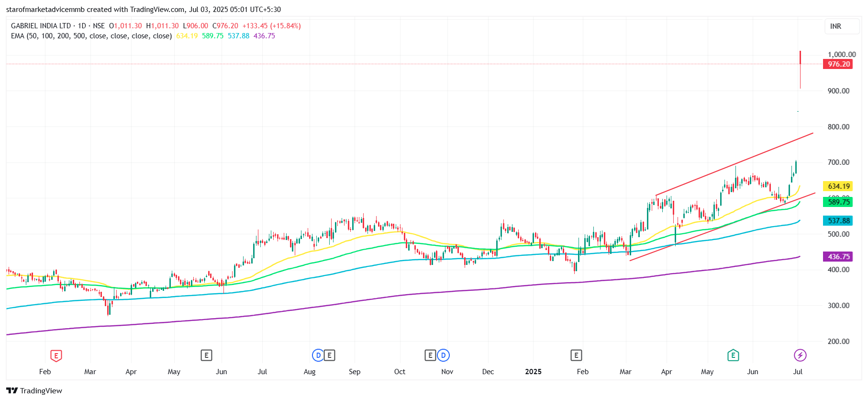
Task: Click the purple 436.75 price-axis tag
Action: coord(838,257)
